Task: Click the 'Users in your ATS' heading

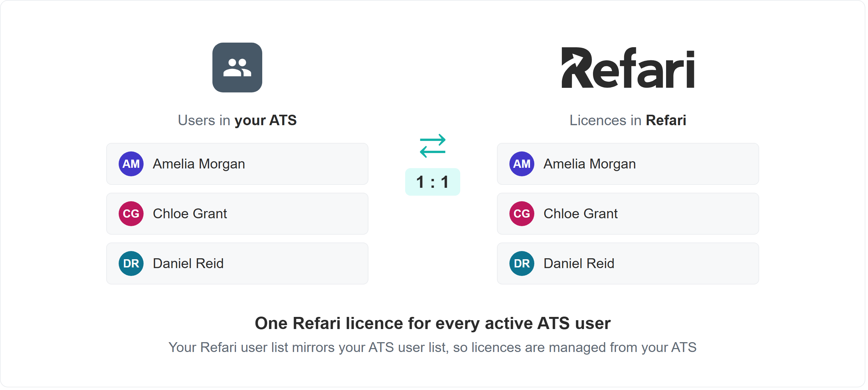Action: click(237, 121)
